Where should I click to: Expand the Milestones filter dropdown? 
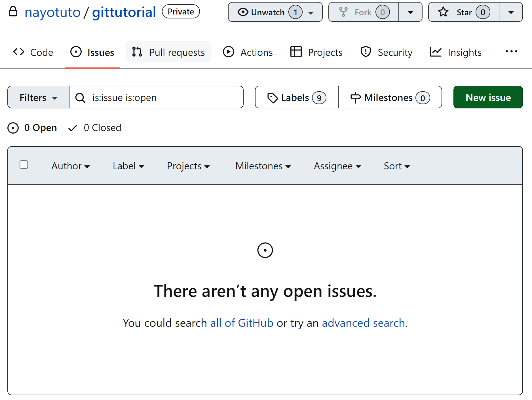pyautogui.click(x=263, y=166)
